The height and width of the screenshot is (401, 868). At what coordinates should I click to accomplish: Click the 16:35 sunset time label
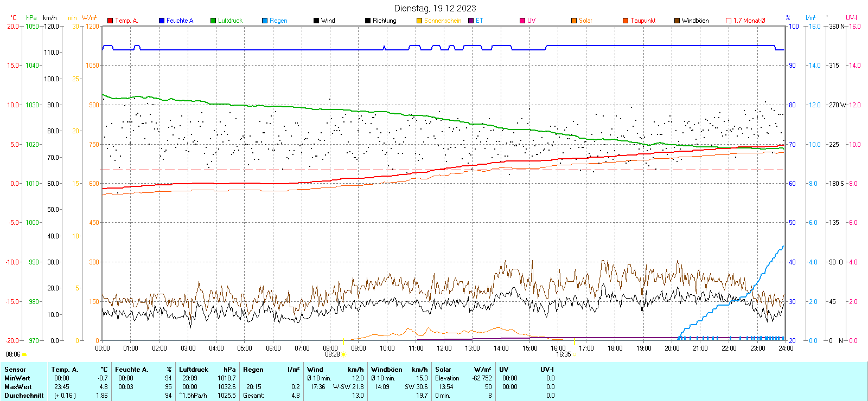[563, 354]
